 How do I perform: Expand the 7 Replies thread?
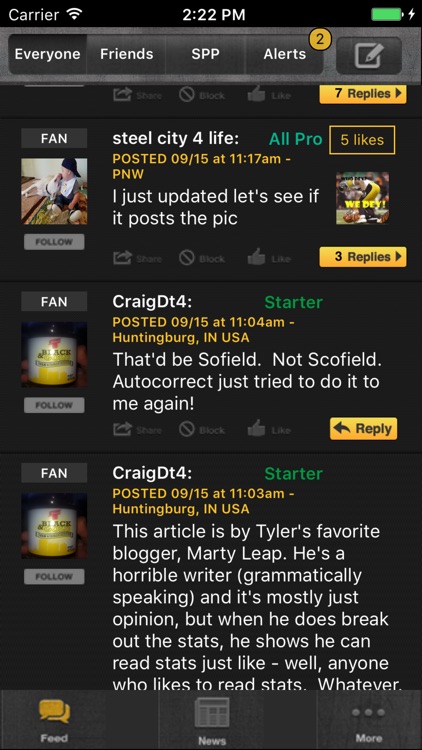(x=363, y=94)
